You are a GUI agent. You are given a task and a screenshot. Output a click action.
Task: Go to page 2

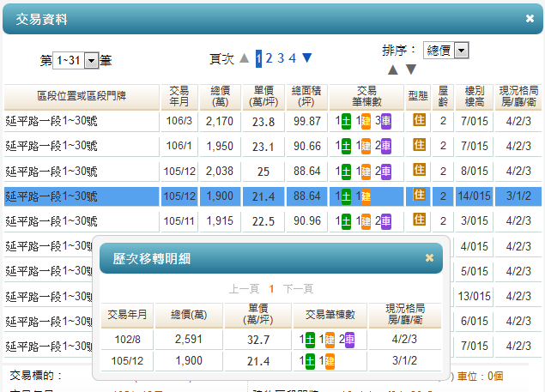tap(269, 58)
